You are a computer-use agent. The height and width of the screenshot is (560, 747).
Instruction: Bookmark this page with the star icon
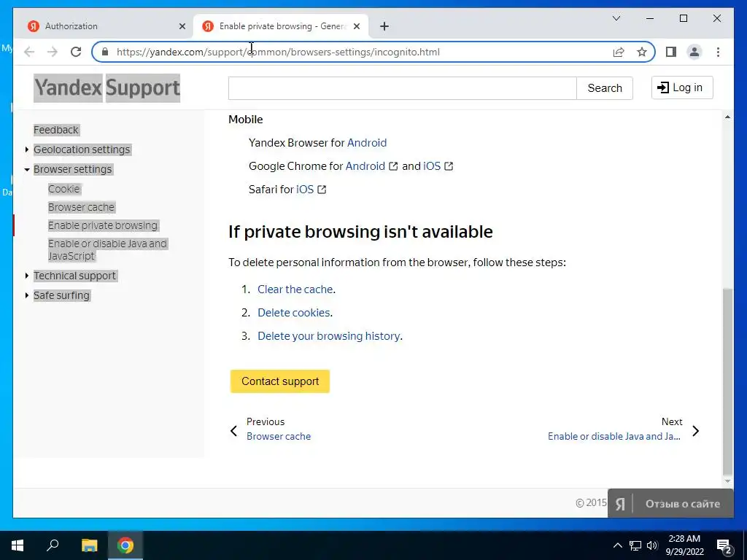click(x=642, y=52)
